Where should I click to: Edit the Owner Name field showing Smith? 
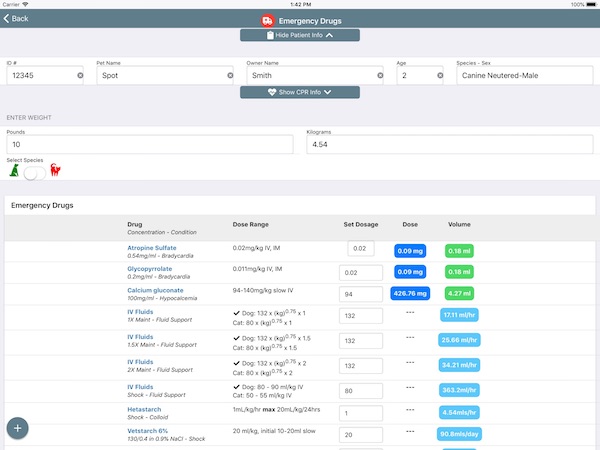[315, 75]
